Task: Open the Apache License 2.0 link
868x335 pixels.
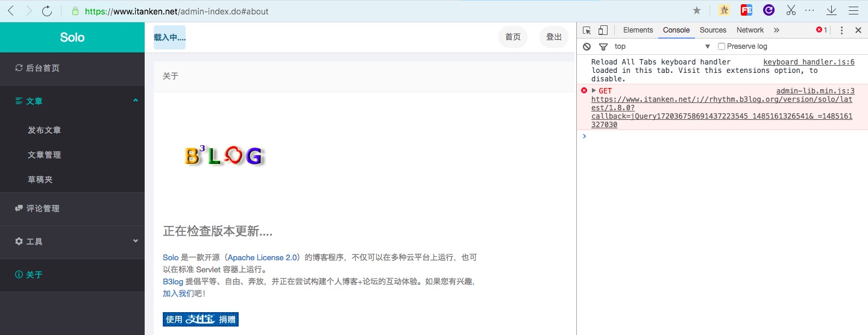Action: [x=262, y=257]
